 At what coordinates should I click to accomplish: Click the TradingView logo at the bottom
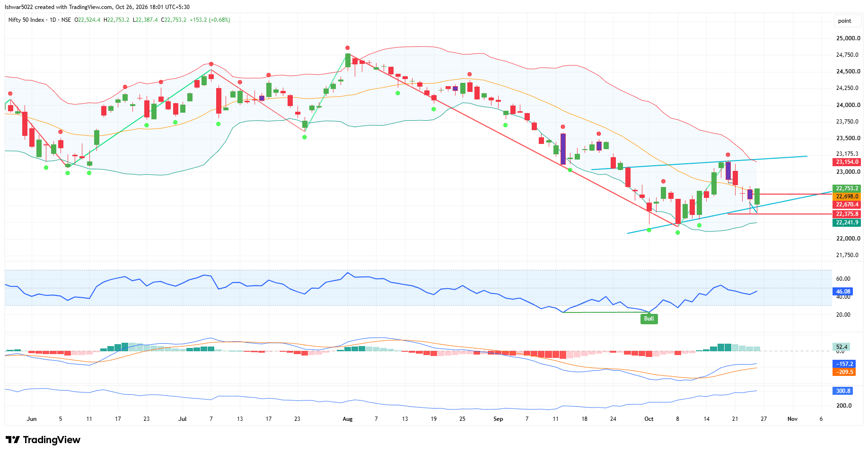click(43, 440)
